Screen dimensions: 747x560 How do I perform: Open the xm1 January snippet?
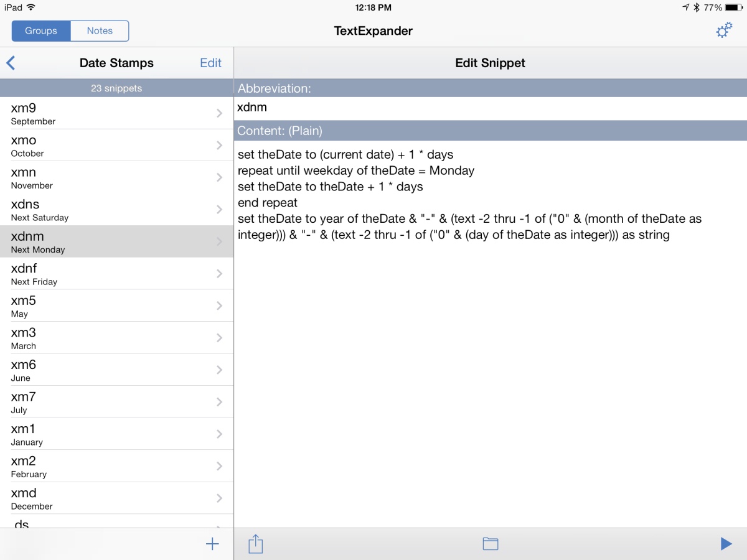(x=117, y=434)
